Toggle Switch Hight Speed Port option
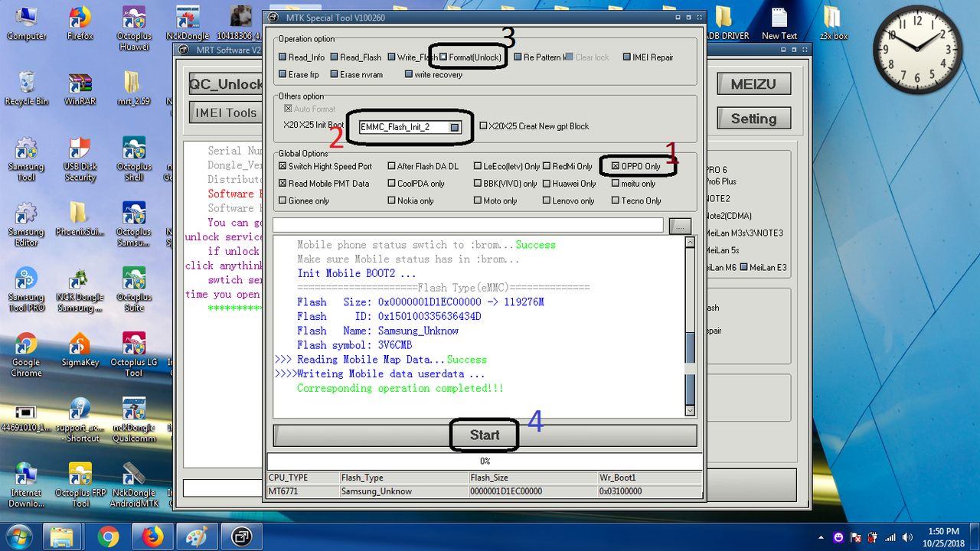This screenshot has height=551, width=980. pos(283,166)
